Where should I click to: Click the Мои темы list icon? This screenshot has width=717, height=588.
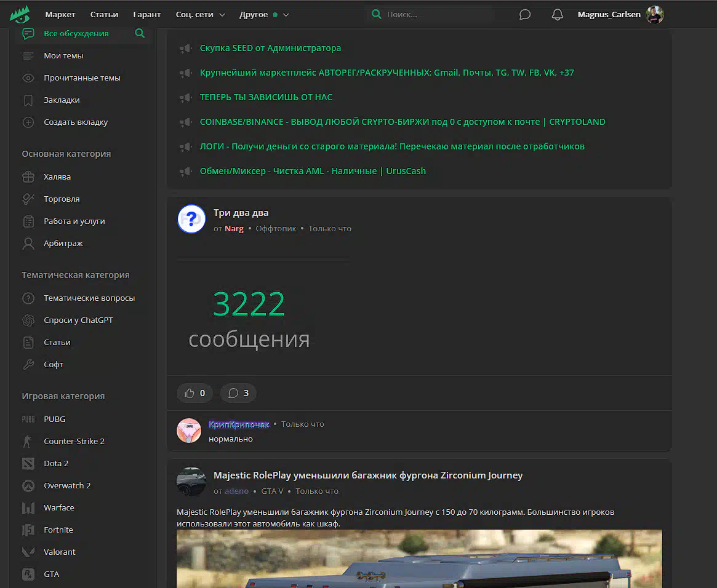(28, 56)
